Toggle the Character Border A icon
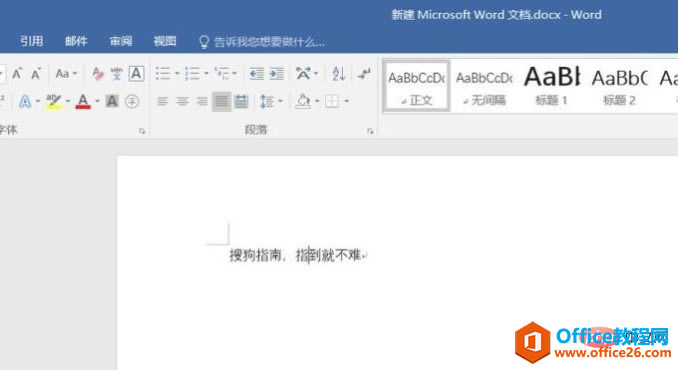The image size is (678, 370). tap(136, 74)
